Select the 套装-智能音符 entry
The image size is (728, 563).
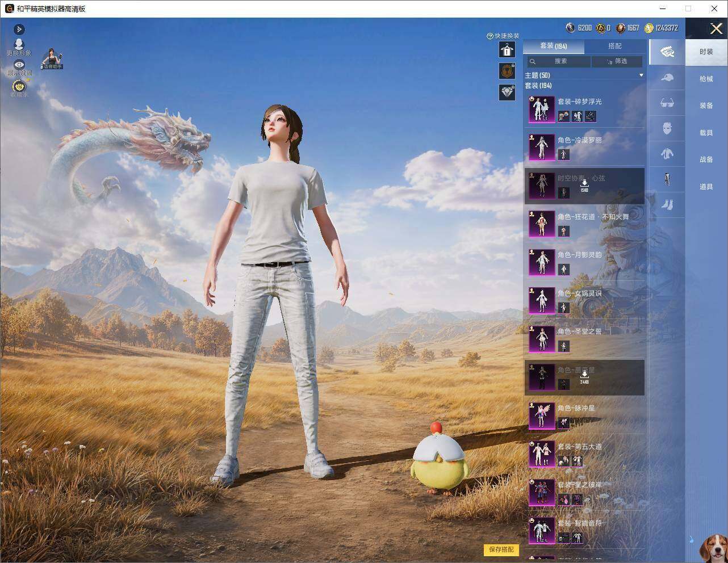[584, 530]
